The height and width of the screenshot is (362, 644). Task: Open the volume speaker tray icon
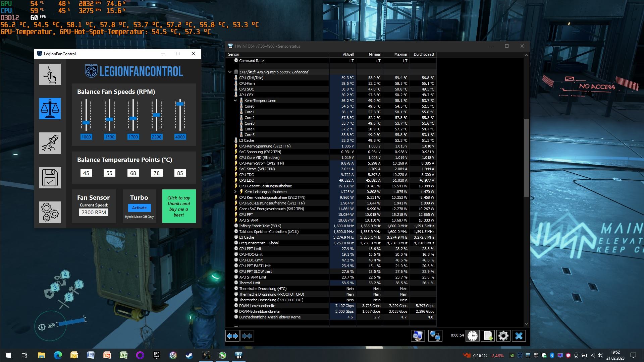point(600,355)
